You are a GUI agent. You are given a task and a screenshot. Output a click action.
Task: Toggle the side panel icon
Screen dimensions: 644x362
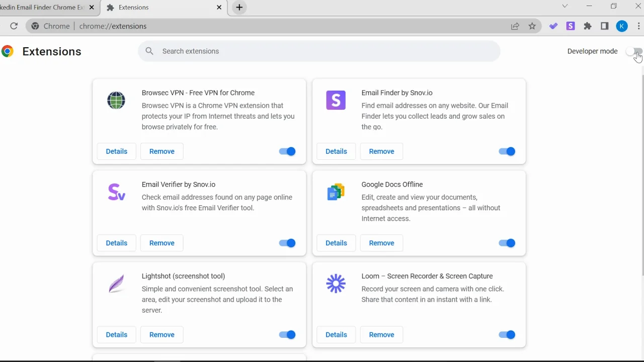pos(605,26)
